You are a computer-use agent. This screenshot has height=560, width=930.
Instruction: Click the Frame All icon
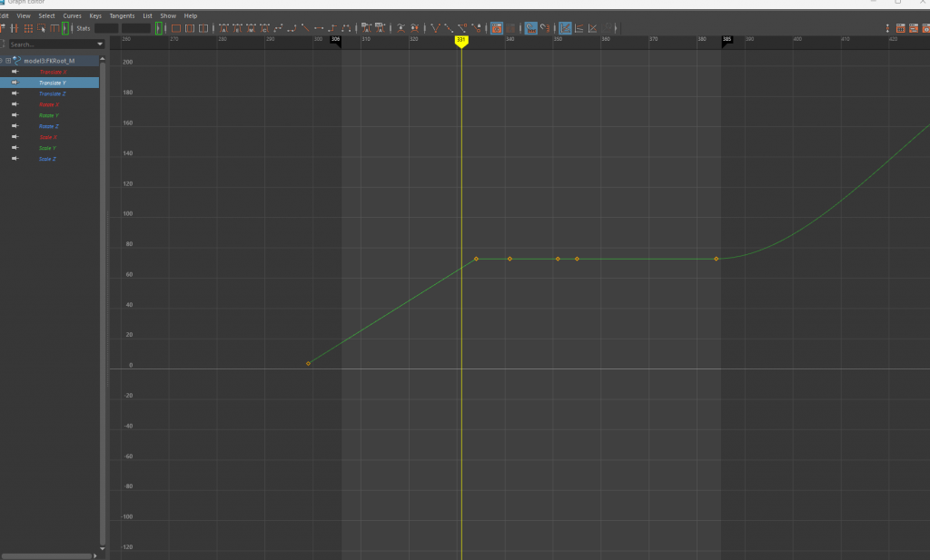174,28
